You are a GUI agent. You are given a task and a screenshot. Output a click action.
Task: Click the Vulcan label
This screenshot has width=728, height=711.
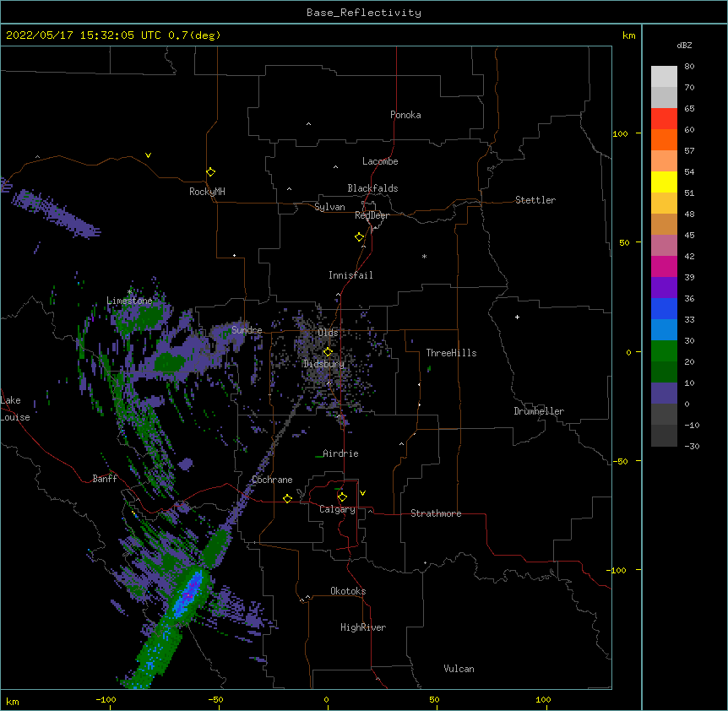pos(459,669)
